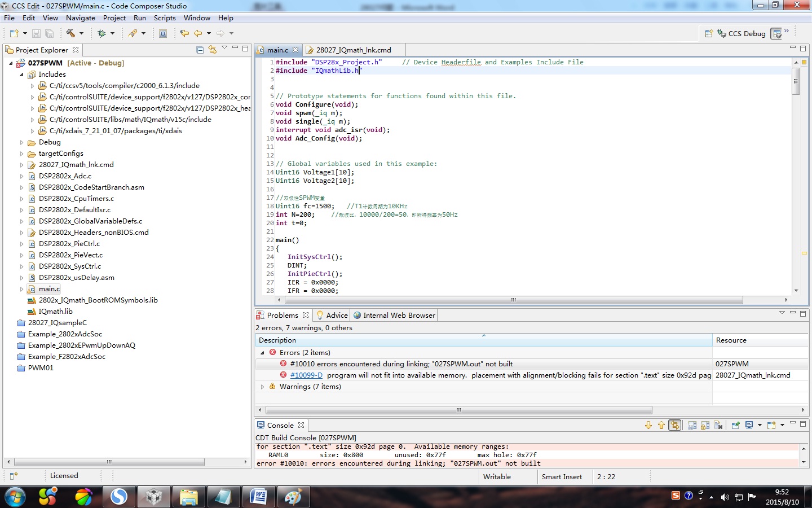Expand the Warnings (7 items) group
812x508 pixels.
263,387
